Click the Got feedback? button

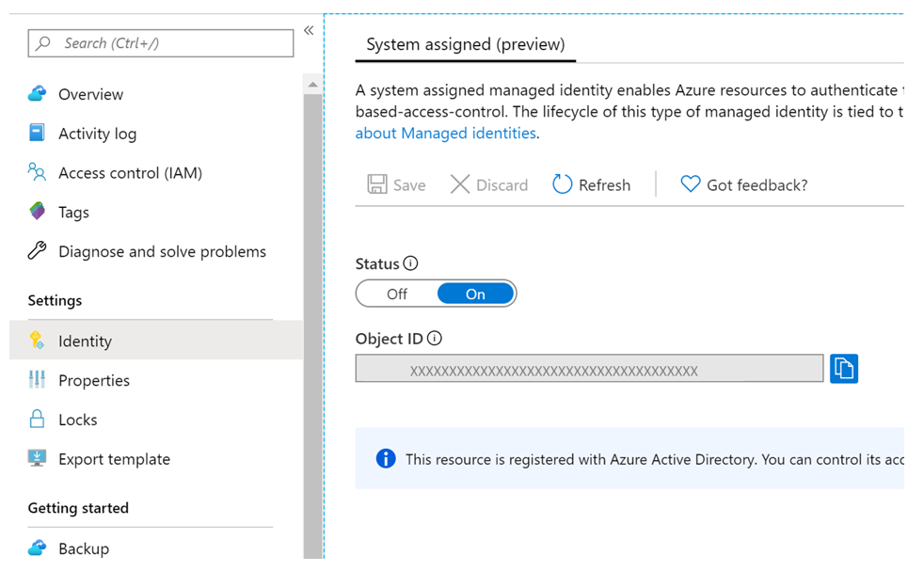743,184
